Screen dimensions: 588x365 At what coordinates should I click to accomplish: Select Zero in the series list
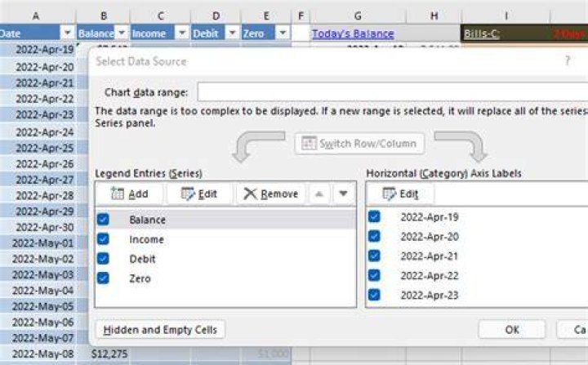pos(140,278)
